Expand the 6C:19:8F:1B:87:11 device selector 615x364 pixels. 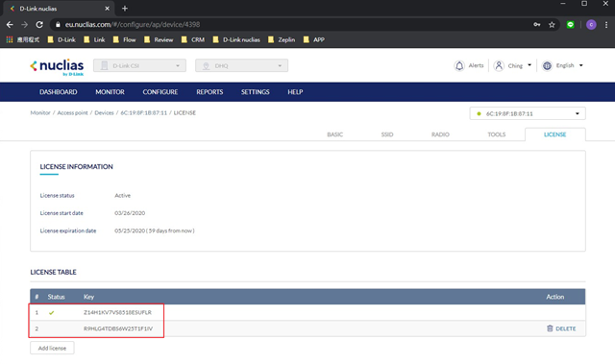coord(528,113)
